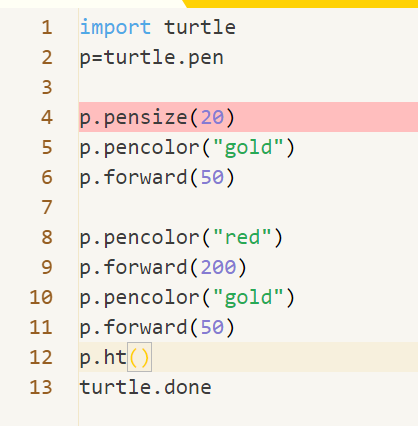
Task: Click between parentheses of p.ht()
Action: coord(139,357)
